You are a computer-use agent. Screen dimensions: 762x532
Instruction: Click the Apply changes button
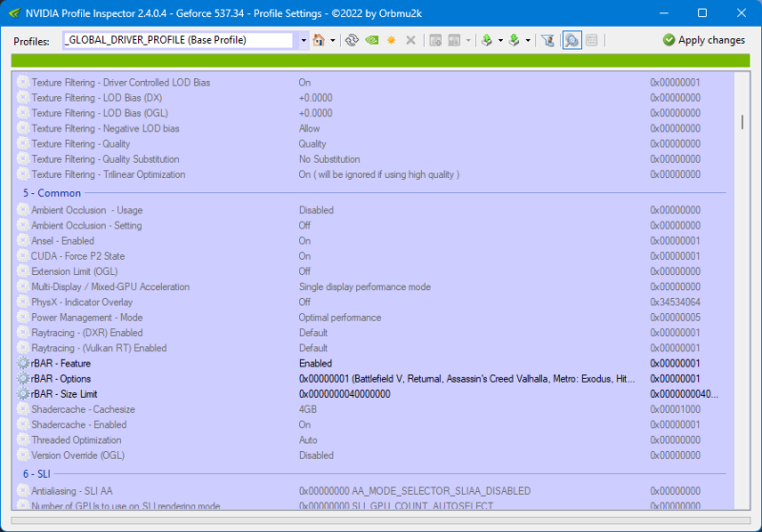tap(704, 40)
